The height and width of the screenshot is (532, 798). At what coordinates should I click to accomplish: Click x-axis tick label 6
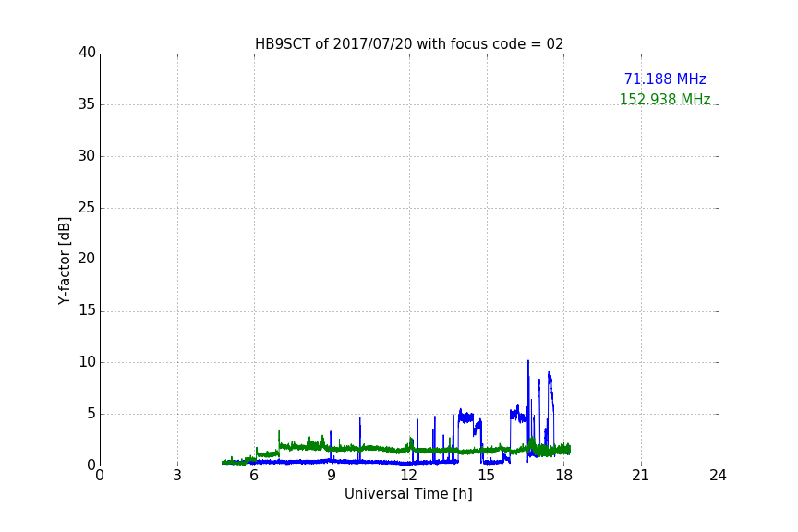(255, 476)
